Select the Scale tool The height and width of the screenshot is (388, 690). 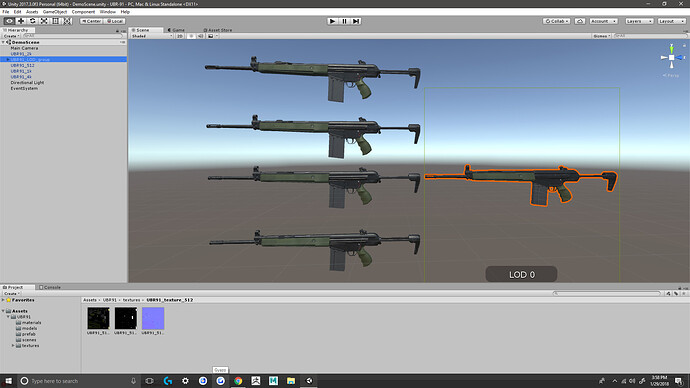[x=44, y=21]
